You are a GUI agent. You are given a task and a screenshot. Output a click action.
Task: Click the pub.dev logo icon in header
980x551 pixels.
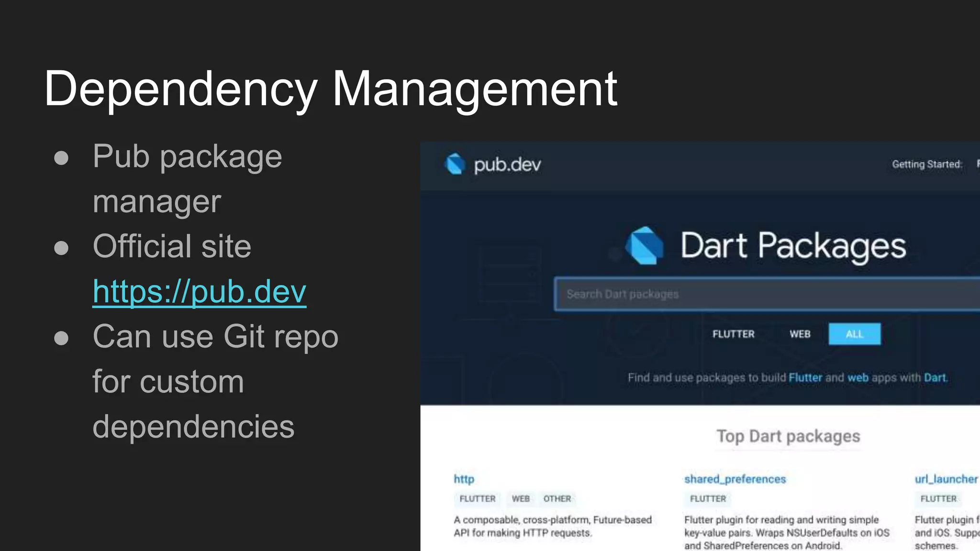(455, 164)
